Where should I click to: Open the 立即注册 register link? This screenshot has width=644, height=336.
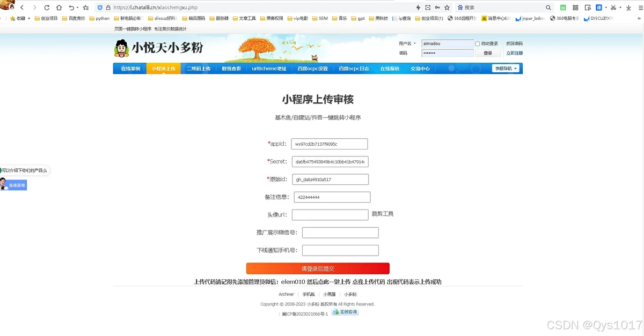click(514, 53)
